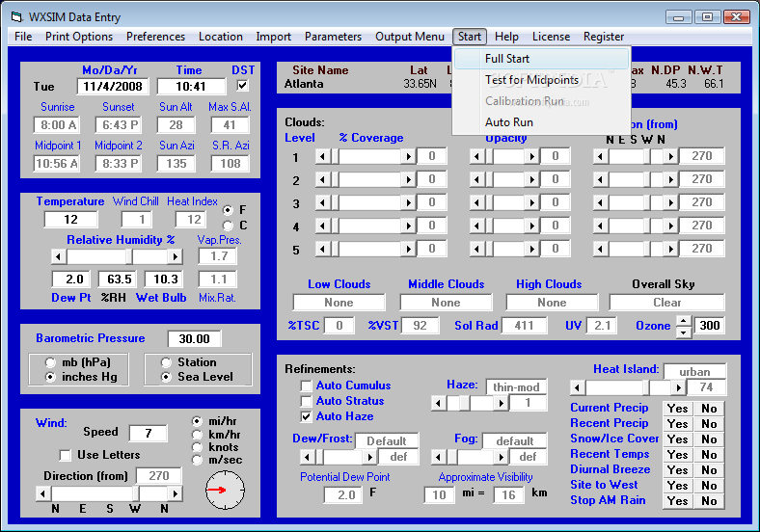The height and width of the screenshot is (532, 760).
Task: Click the Time input field
Action: click(191, 86)
